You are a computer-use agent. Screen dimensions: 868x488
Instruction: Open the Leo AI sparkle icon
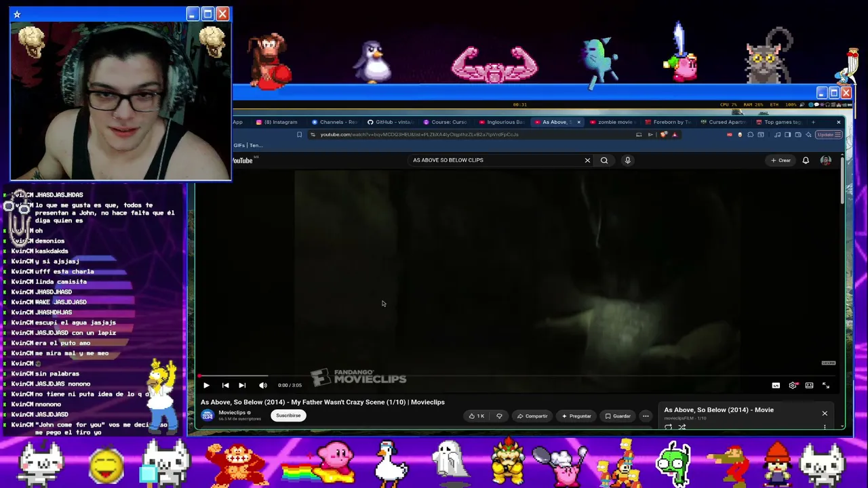(807, 135)
